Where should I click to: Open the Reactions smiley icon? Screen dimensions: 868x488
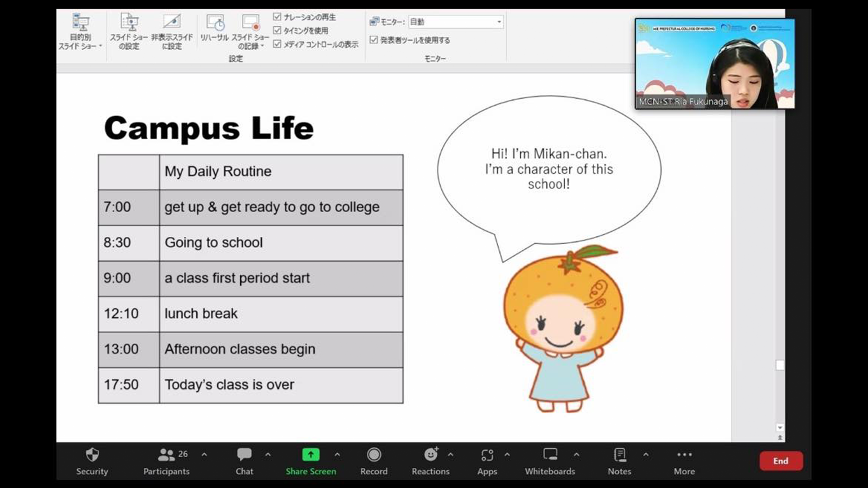[431, 454]
